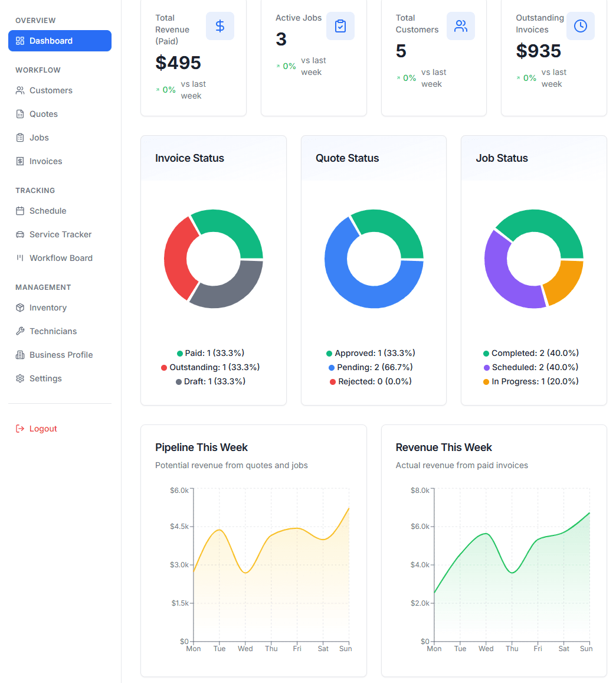This screenshot has height=683, width=616.
Task: Click the Settings gear icon in the sidebar
Action: click(x=21, y=378)
